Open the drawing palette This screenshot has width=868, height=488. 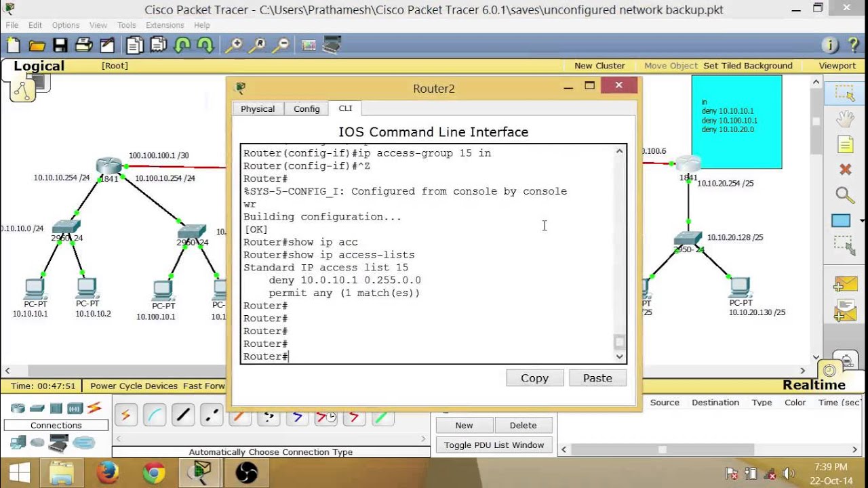(309, 45)
